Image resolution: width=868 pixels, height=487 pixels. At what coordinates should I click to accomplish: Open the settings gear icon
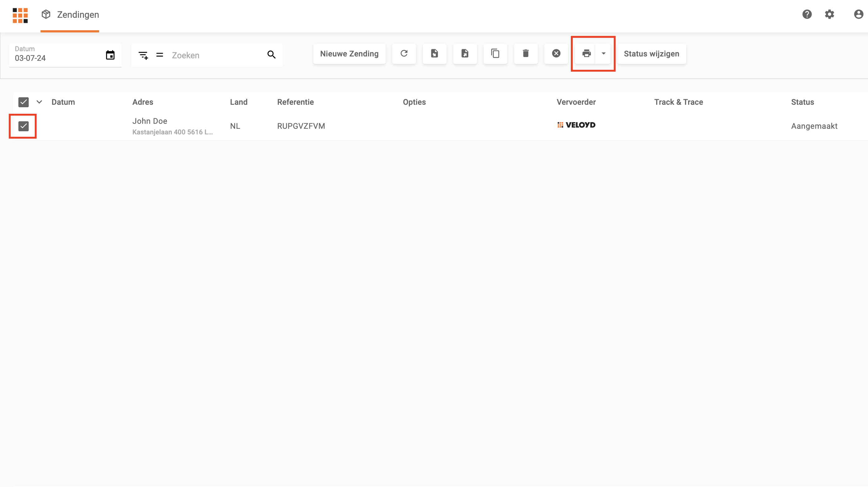(829, 14)
